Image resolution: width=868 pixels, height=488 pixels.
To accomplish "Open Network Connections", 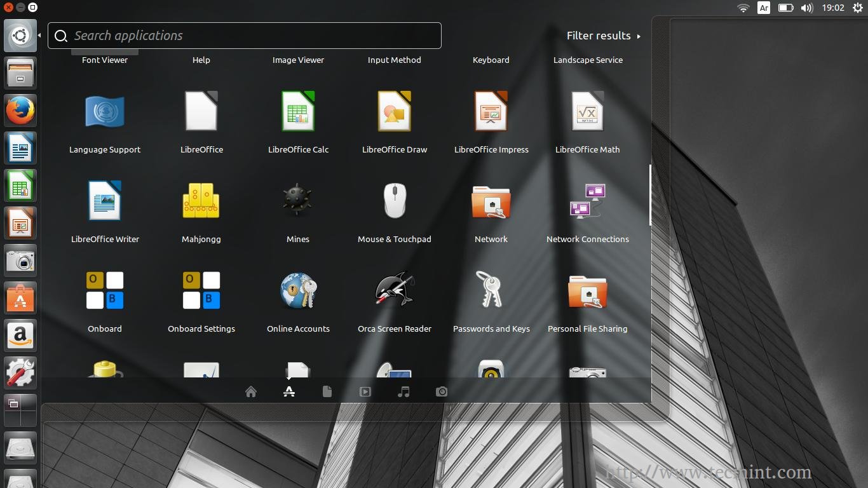I will 587,201.
